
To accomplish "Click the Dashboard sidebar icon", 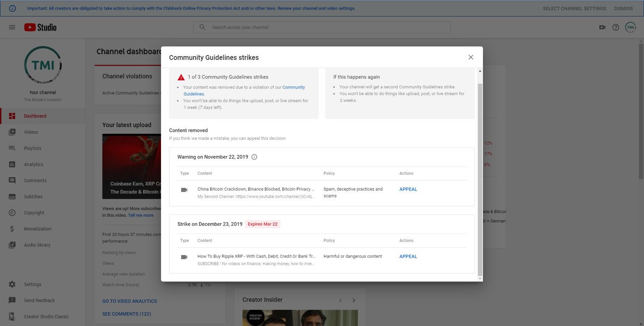I will tap(12, 116).
